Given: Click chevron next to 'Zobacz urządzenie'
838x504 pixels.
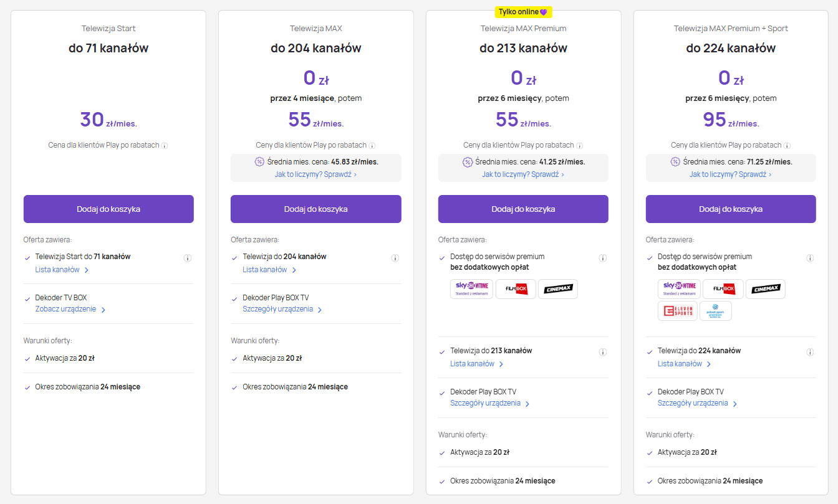Looking at the screenshot, I should point(104,310).
